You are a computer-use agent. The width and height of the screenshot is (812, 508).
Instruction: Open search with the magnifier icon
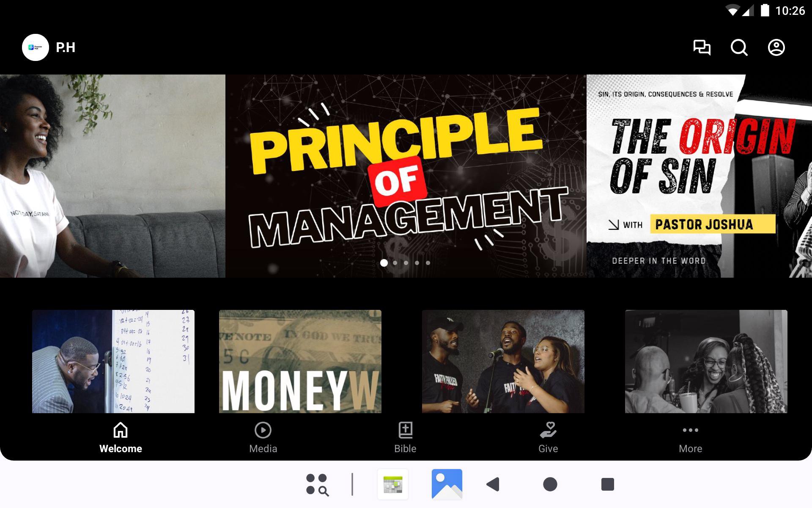pyautogui.click(x=739, y=47)
